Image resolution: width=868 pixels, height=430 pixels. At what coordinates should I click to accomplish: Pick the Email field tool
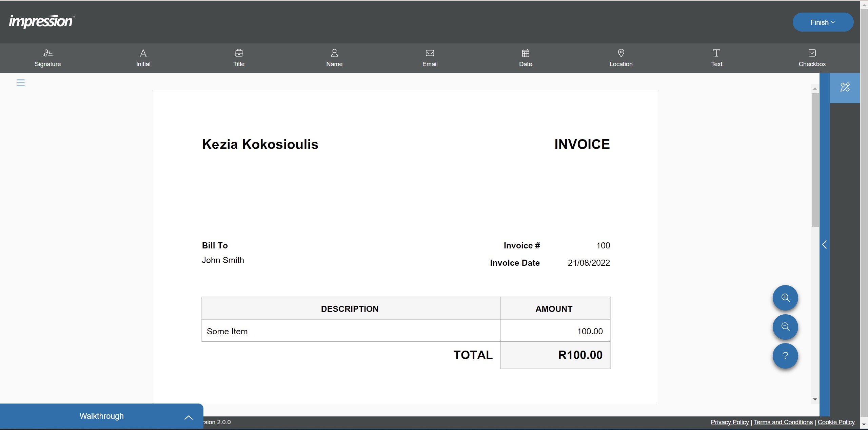tap(430, 58)
